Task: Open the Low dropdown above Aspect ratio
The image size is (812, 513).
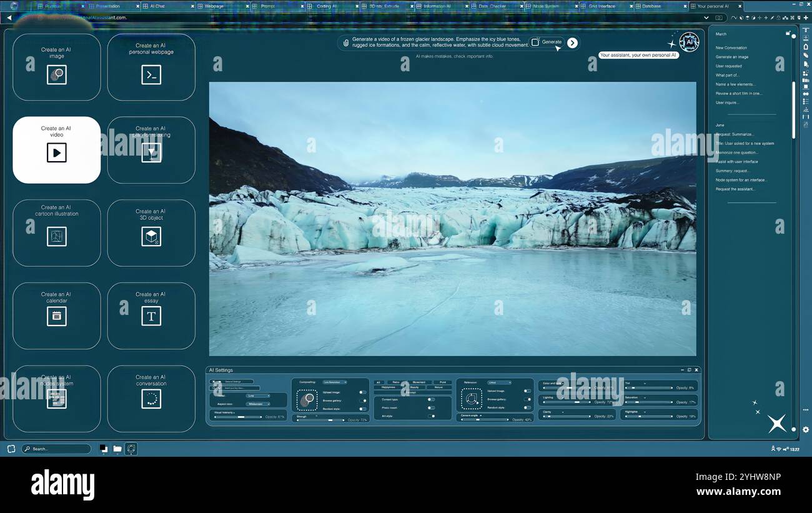Action: point(258,396)
